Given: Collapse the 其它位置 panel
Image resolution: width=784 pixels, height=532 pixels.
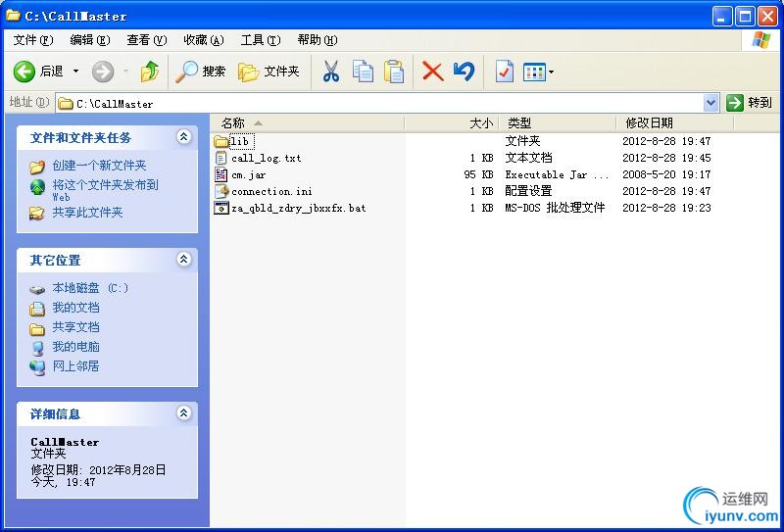Looking at the screenshot, I should click(x=184, y=259).
